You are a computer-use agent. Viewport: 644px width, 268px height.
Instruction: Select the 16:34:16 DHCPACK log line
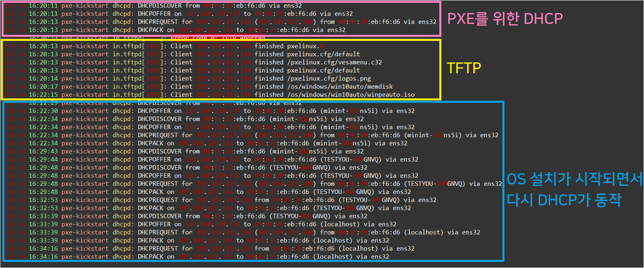point(197,257)
